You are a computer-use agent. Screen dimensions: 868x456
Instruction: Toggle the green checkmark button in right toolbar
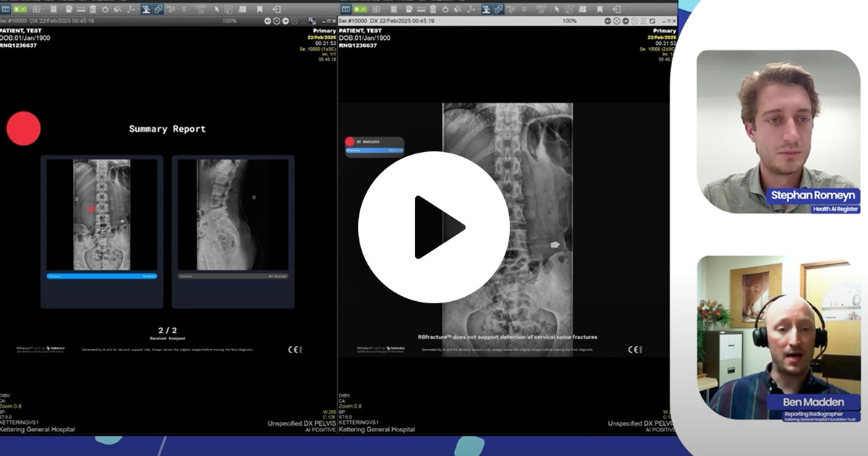click(359, 9)
